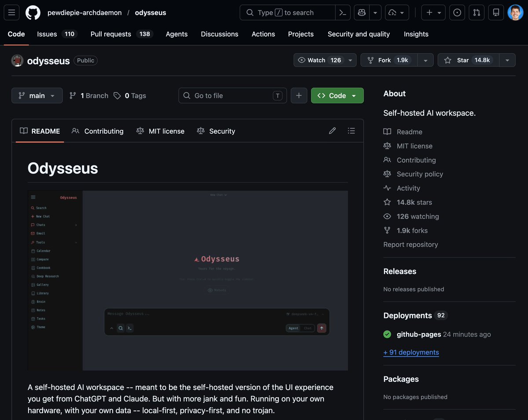Screen dimensions: 528x420
Task: Open the cloud agents dropdown in header
Action: point(397,13)
